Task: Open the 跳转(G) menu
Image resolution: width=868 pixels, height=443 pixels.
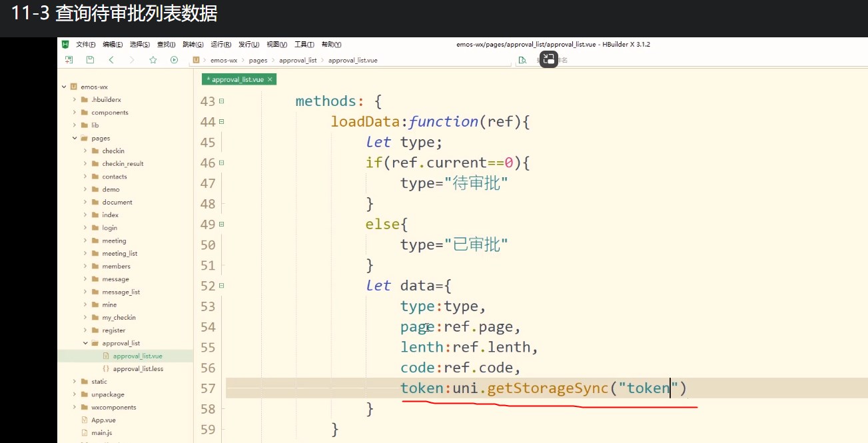Action: (x=193, y=45)
